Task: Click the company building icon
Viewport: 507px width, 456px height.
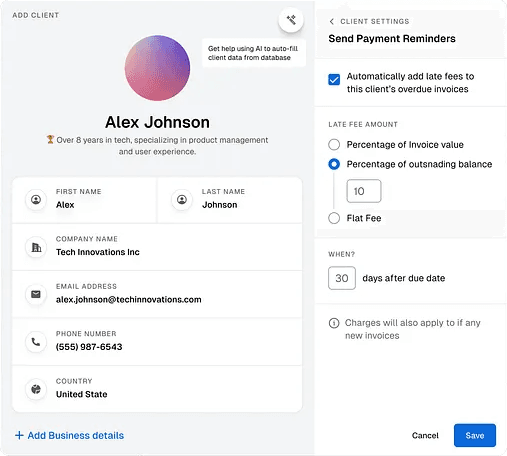Action: click(36, 247)
